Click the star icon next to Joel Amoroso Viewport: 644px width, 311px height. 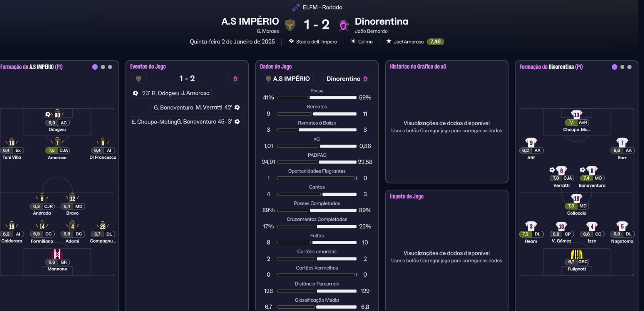coord(389,41)
